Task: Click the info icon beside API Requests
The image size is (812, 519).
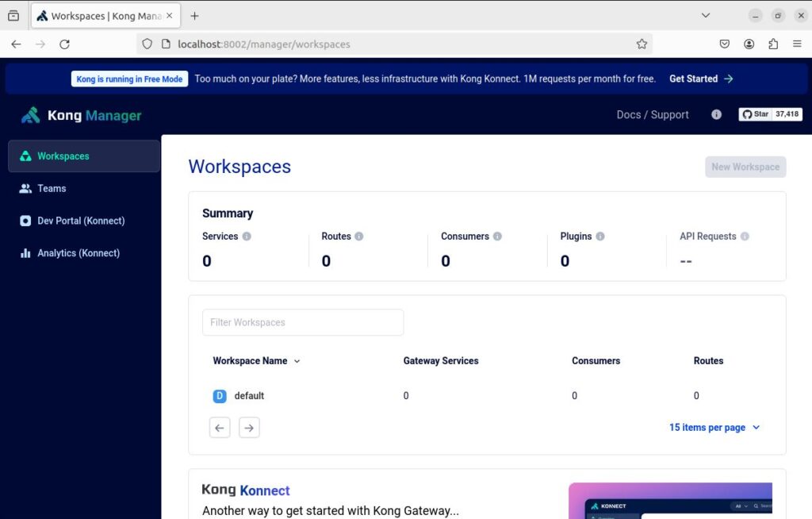Action: click(x=745, y=236)
